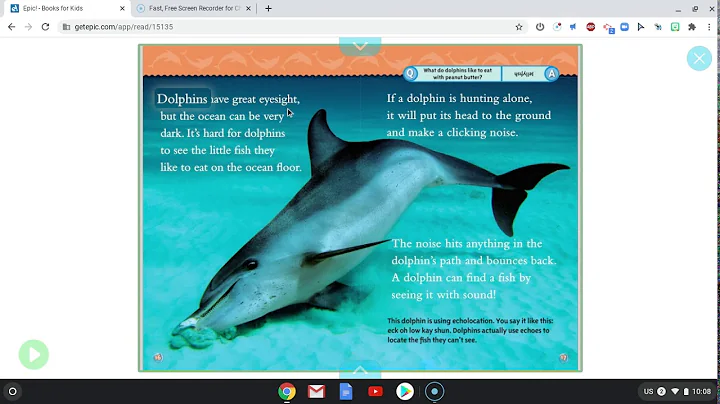Viewport: 720px width, 404px height.
Task: Open the Extensions puzzle piece menu
Action: click(692, 27)
